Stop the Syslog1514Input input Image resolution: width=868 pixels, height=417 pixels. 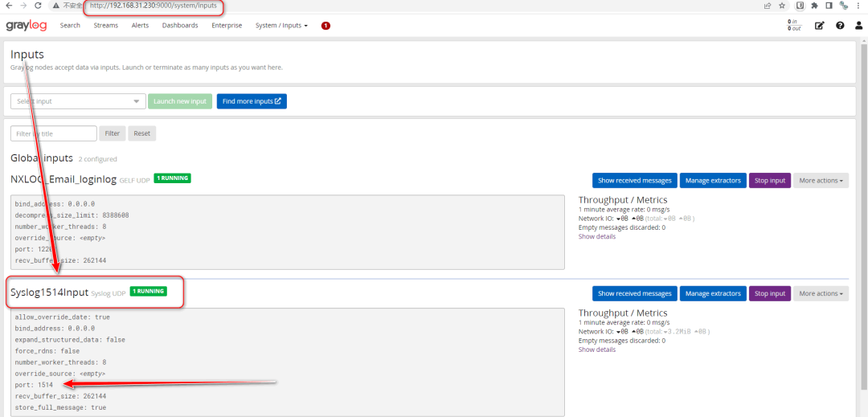770,293
